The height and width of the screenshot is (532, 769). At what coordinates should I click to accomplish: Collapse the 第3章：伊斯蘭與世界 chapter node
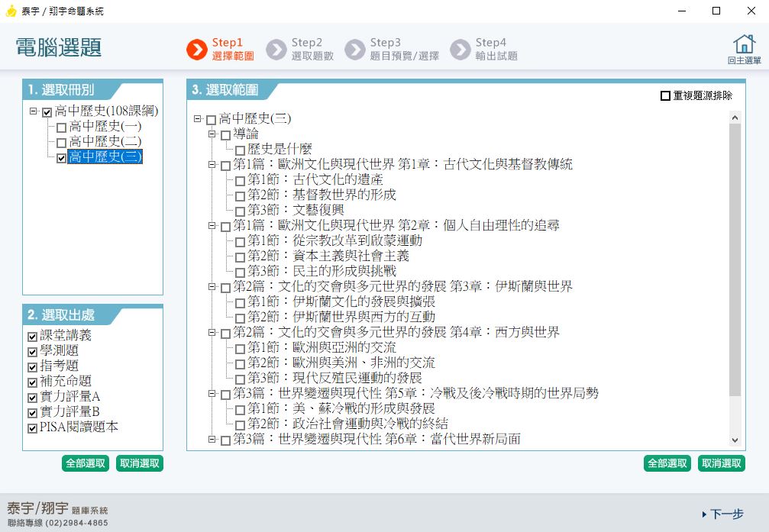212,288
